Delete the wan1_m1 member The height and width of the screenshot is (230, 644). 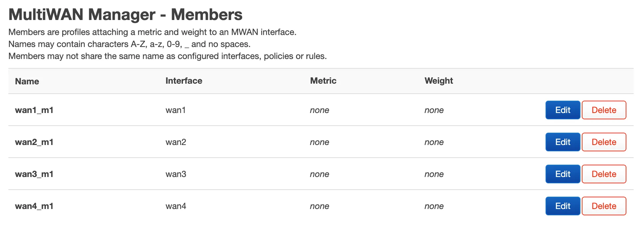click(x=604, y=110)
